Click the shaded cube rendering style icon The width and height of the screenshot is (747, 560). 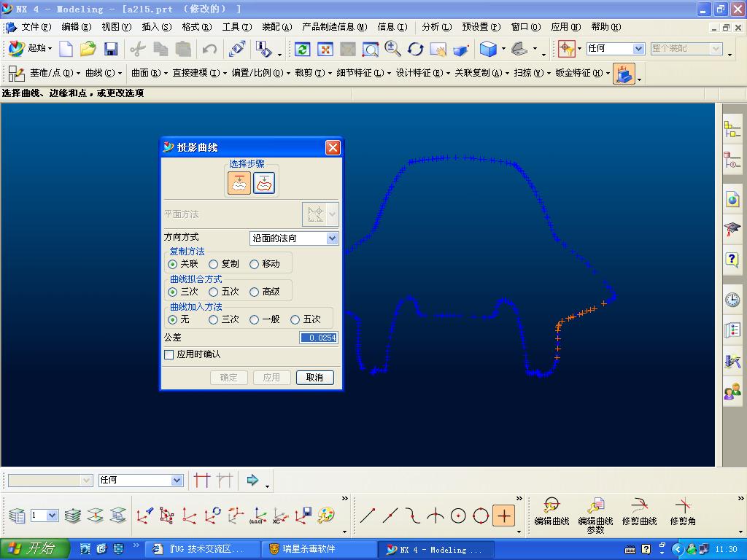[488, 49]
